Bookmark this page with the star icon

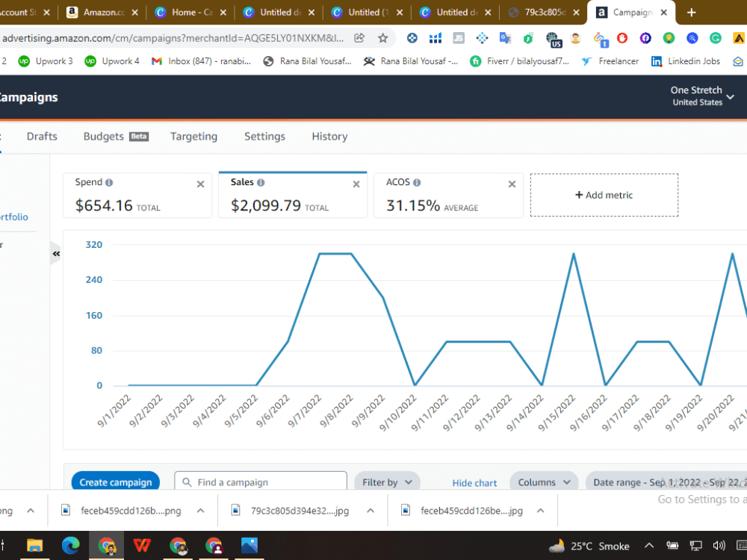pyautogui.click(x=382, y=38)
